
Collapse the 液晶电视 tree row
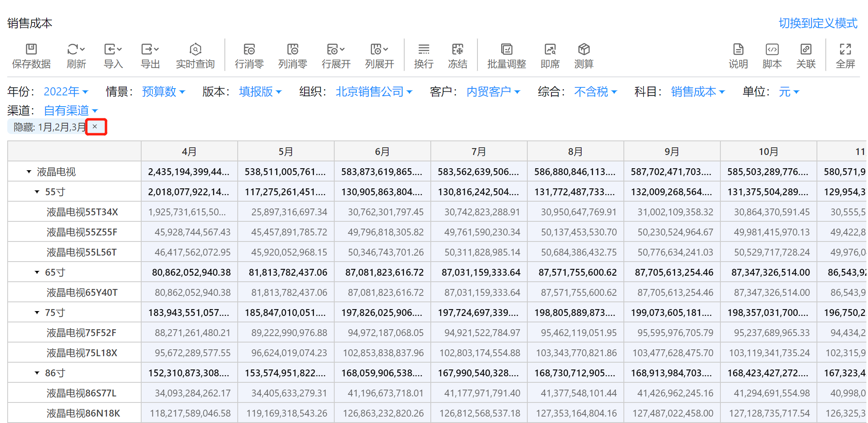pos(29,172)
